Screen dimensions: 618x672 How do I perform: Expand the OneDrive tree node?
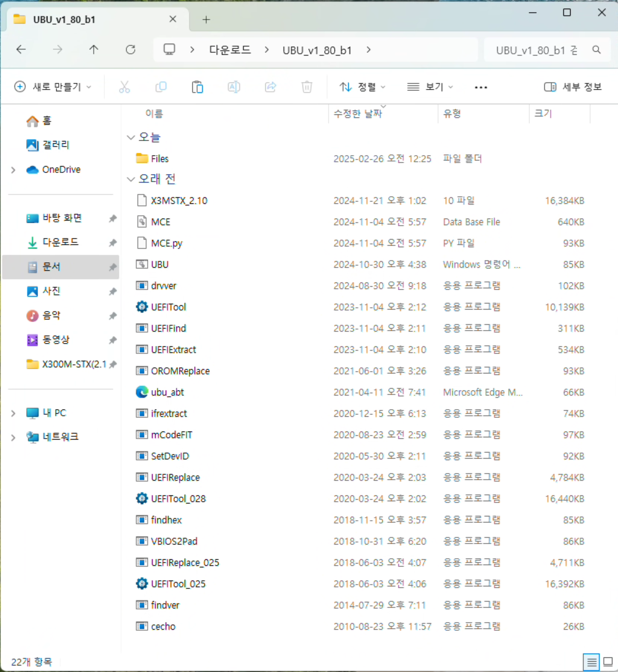tap(13, 170)
